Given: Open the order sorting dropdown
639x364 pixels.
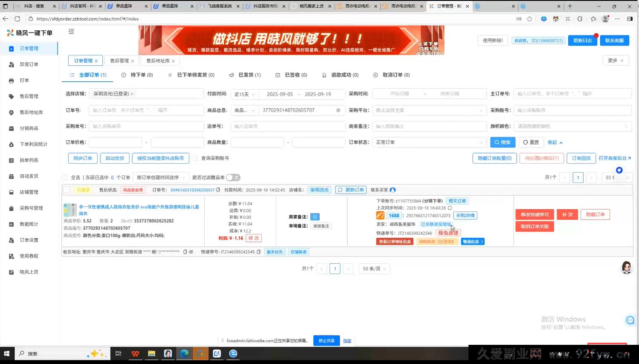Looking at the screenshot, I should [160, 177].
